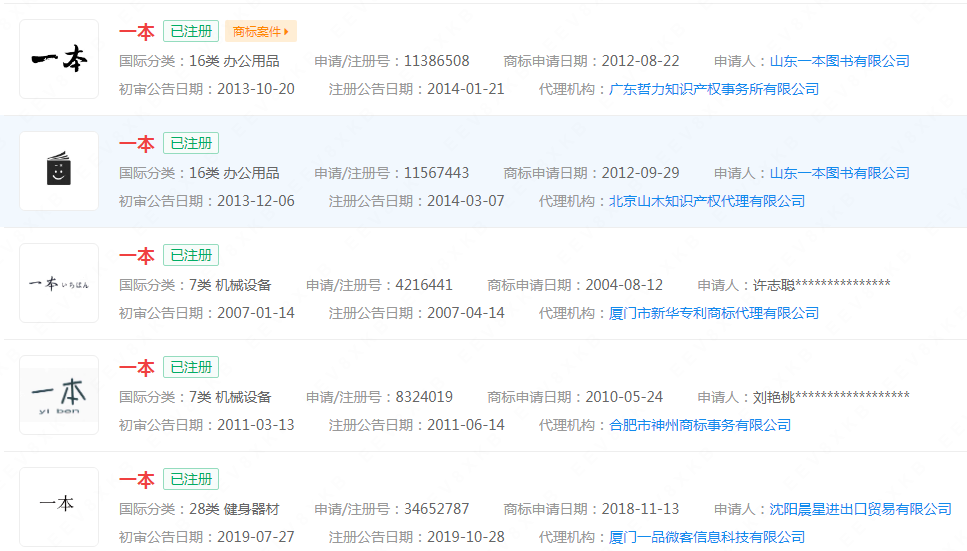This screenshot has height=551, width=967.
Task: Select registration number 11567443
Action: coord(437,173)
